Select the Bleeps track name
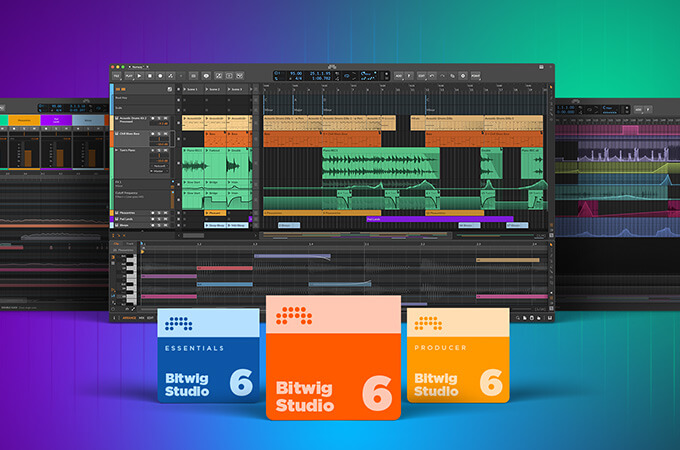Viewport: 680px width, 450px height. pyautogui.click(x=124, y=225)
